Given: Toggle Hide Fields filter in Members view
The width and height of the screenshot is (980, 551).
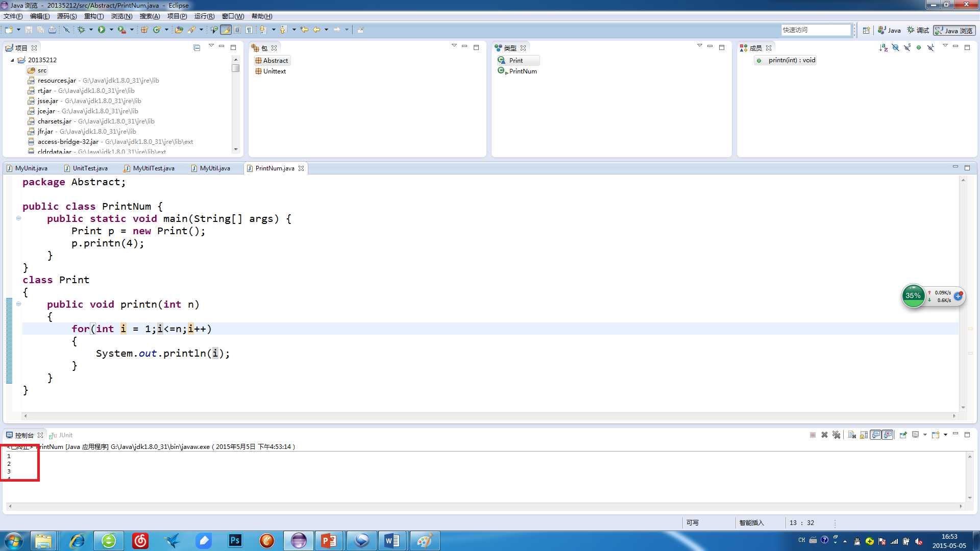Looking at the screenshot, I should 895,48.
